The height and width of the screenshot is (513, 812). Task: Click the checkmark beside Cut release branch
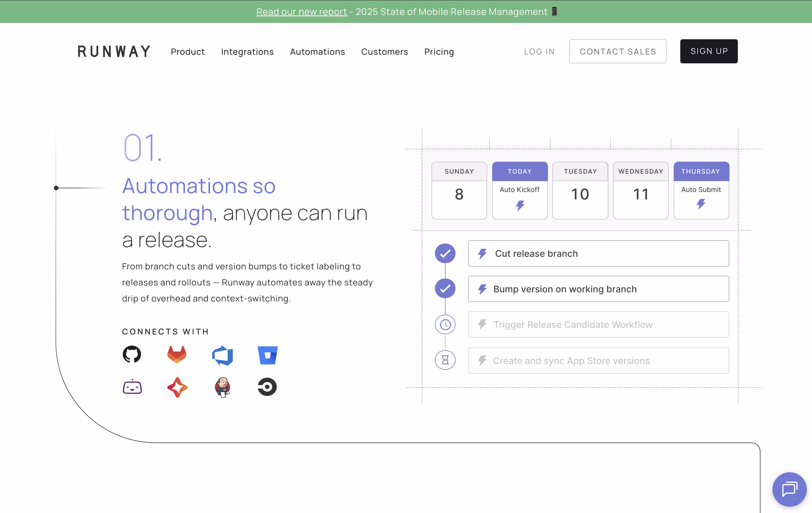coord(445,253)
